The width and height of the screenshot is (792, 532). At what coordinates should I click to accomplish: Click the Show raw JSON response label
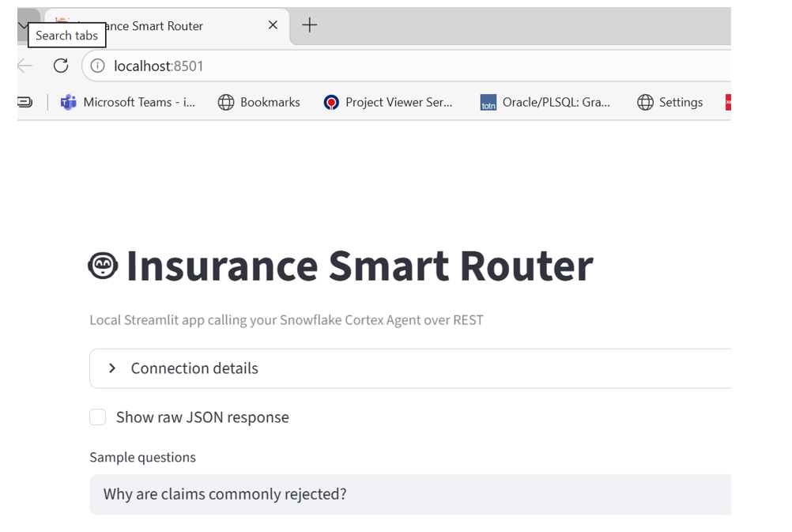point(202,417)
